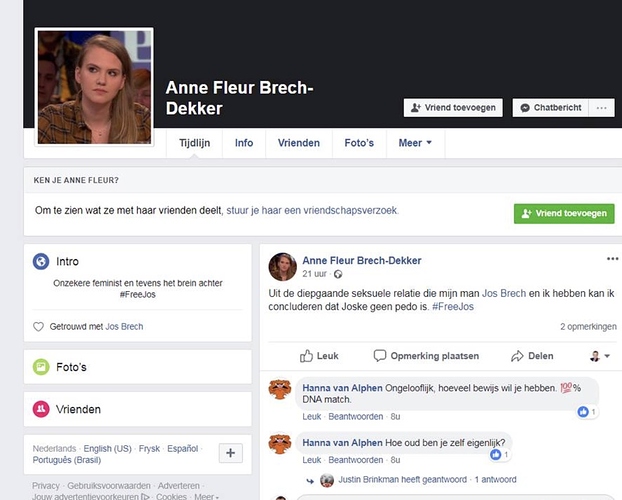Open jouw advertentievoorkeuren footer link
The width and height of the screenshot is (622, 500).
90,496
